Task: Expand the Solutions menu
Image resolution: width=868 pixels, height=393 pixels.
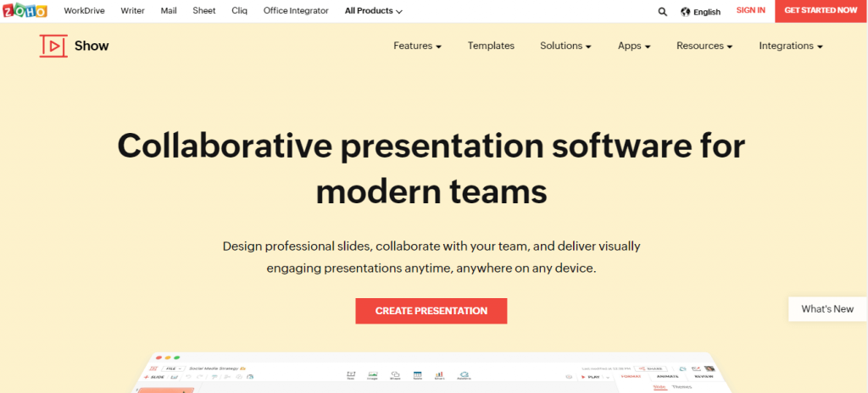Action: (x=565, y=46)
